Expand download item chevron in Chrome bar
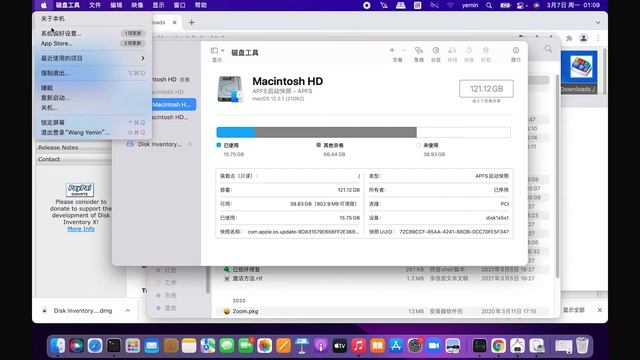 (x=128, y=311)
